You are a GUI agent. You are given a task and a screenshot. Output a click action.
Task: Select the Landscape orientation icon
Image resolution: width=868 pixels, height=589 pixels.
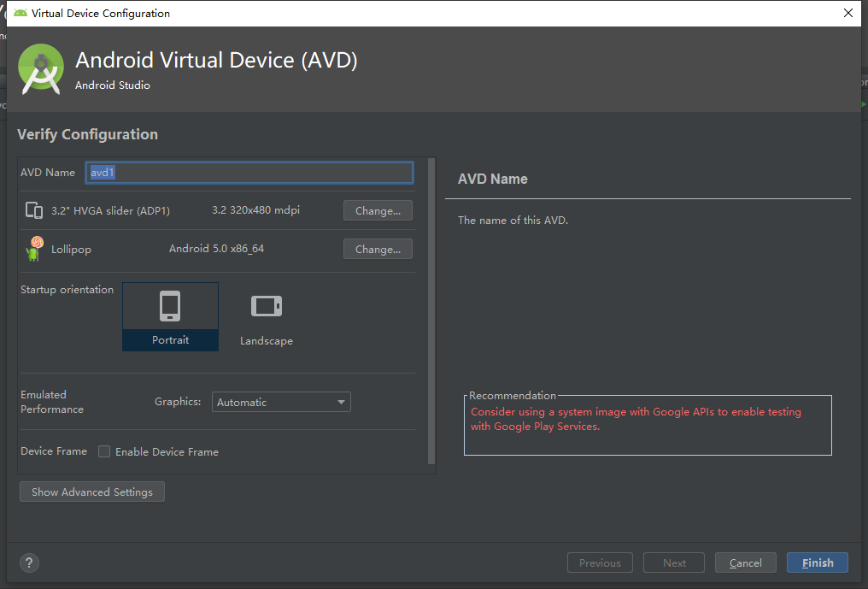point(266,306)
